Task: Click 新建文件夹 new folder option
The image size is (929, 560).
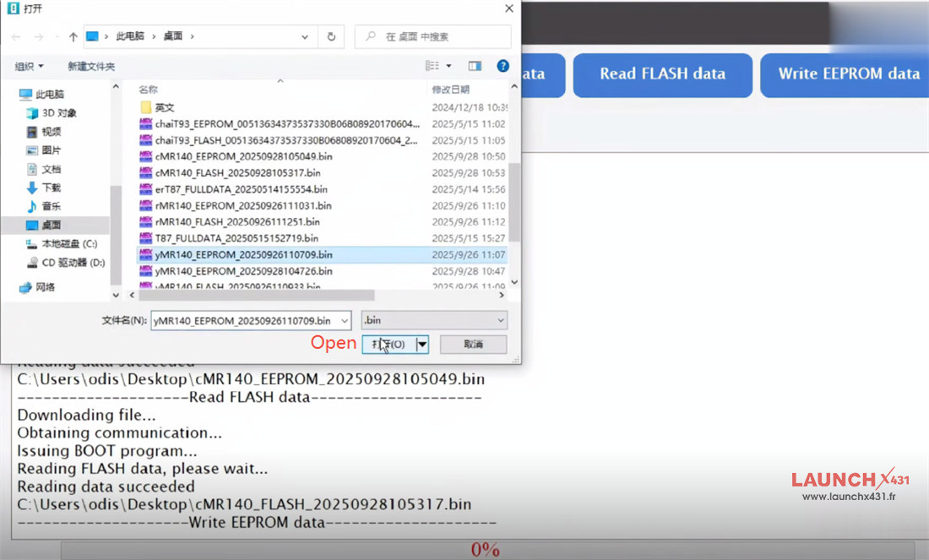Action: (x=91, y=66)
